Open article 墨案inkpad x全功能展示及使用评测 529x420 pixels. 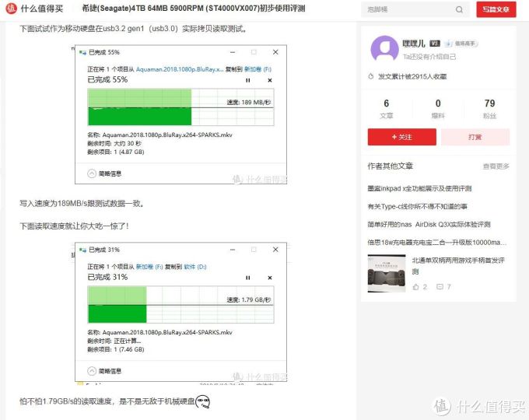click(419, 188)
